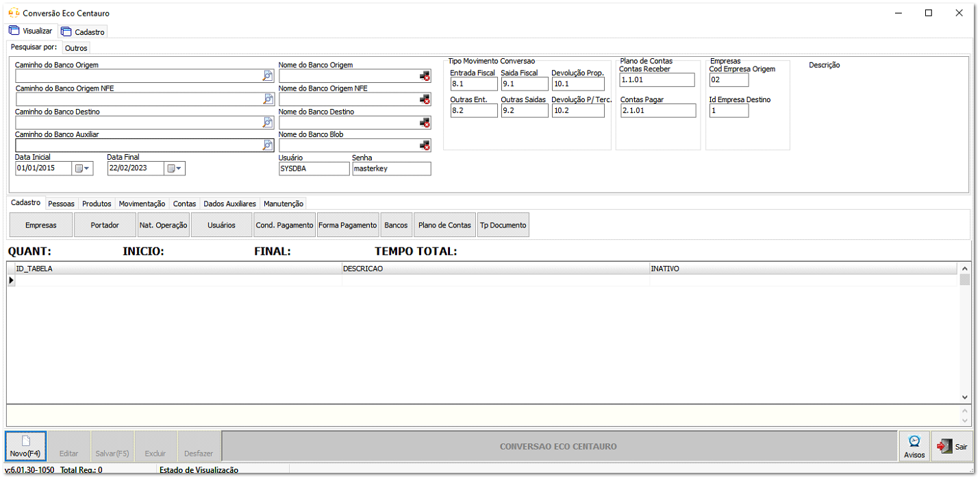Exit using the Sair button
Viewport: 980px width, 479px height.
click(953, 446)
